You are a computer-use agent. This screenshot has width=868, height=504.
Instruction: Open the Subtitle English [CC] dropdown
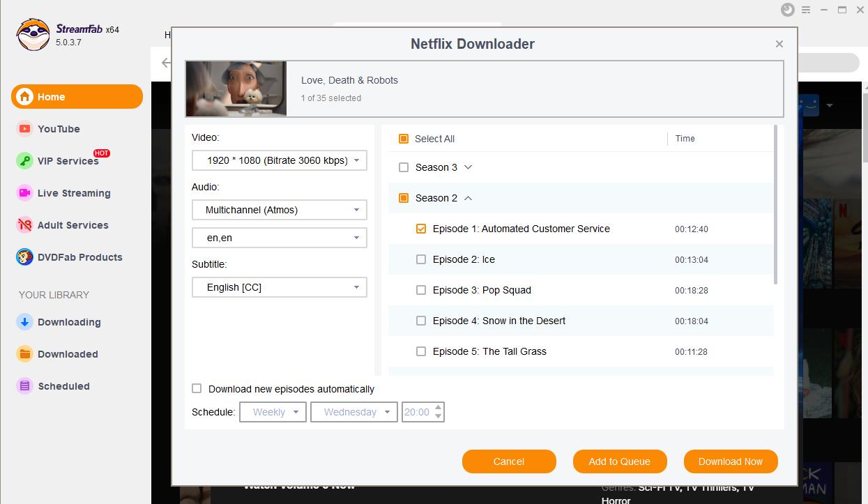point(280,287)
